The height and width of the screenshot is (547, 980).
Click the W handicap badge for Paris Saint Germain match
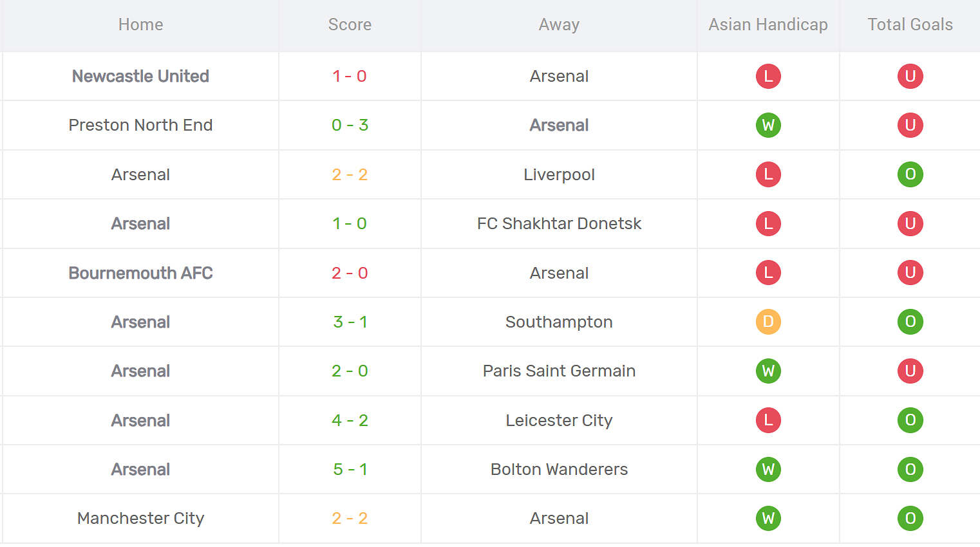[x=768, y=371]
